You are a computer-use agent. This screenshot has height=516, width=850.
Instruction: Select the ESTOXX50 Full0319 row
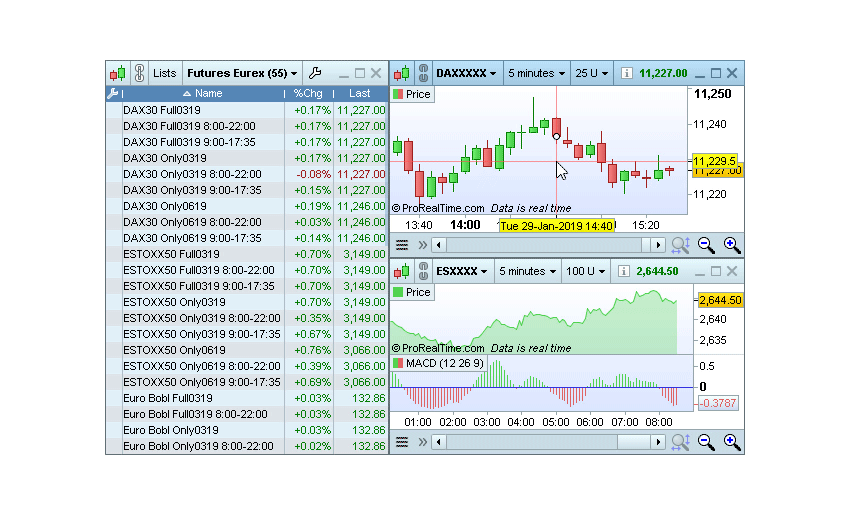point(247,254)
